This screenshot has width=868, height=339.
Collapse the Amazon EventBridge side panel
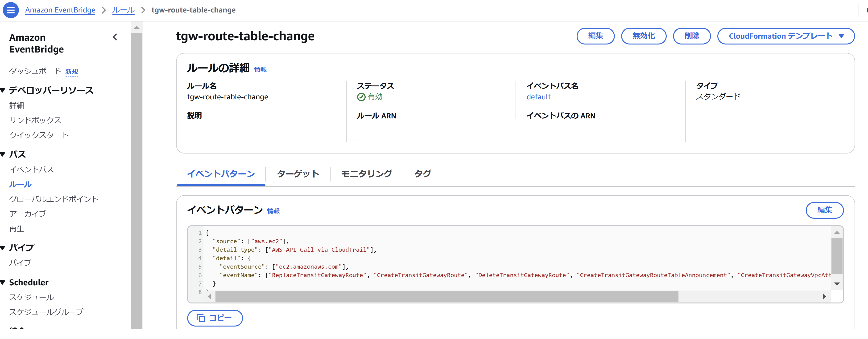[115, 37]
